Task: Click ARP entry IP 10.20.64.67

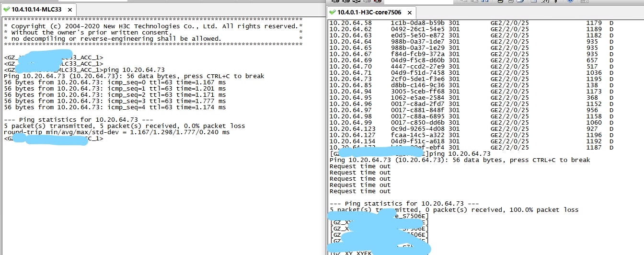Action: pos(351,54)
